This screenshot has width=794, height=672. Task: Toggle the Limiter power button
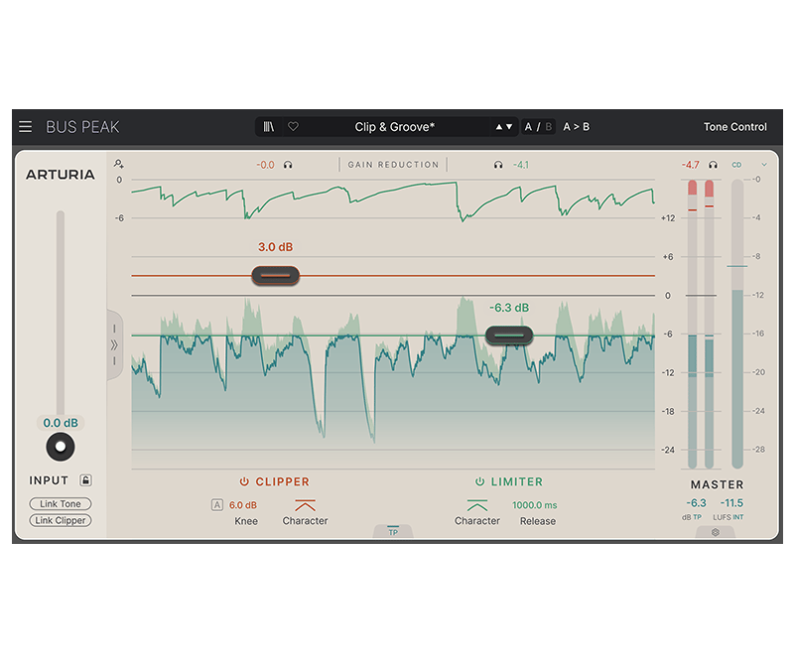(x=479, y=481)
